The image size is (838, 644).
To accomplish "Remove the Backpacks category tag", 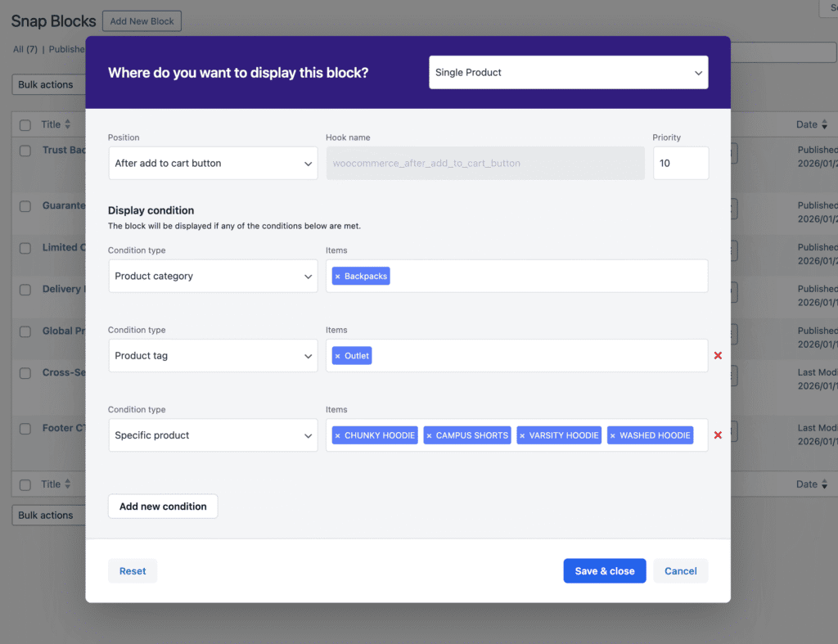I will [337, 277].
